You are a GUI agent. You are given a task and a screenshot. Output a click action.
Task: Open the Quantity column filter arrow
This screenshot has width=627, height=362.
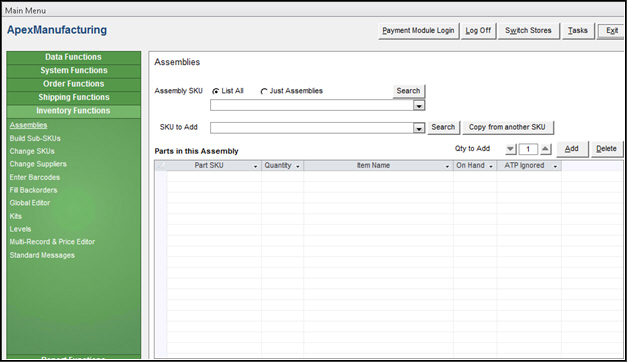click(x=298, y=166)
